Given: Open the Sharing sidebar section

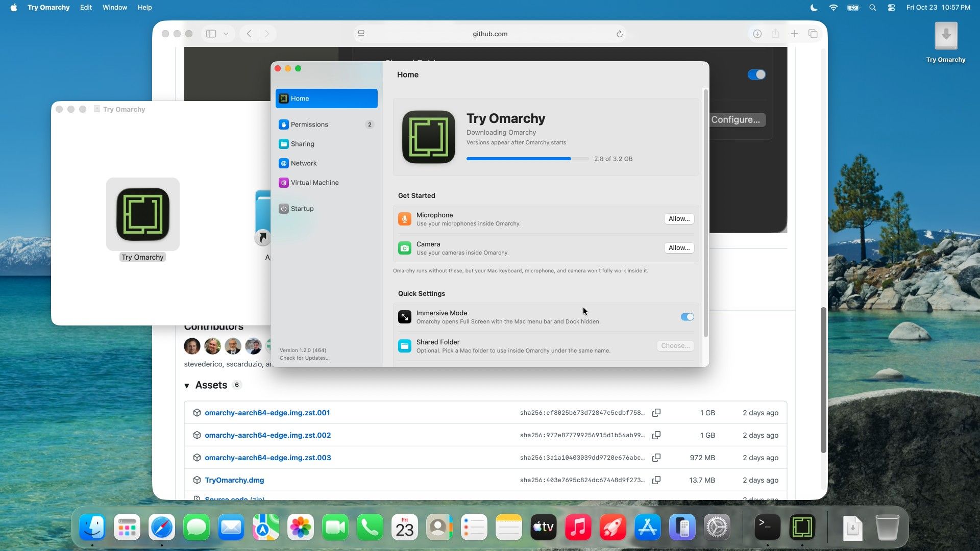Looking at the screenshot, I should click(x=326, y=144).
